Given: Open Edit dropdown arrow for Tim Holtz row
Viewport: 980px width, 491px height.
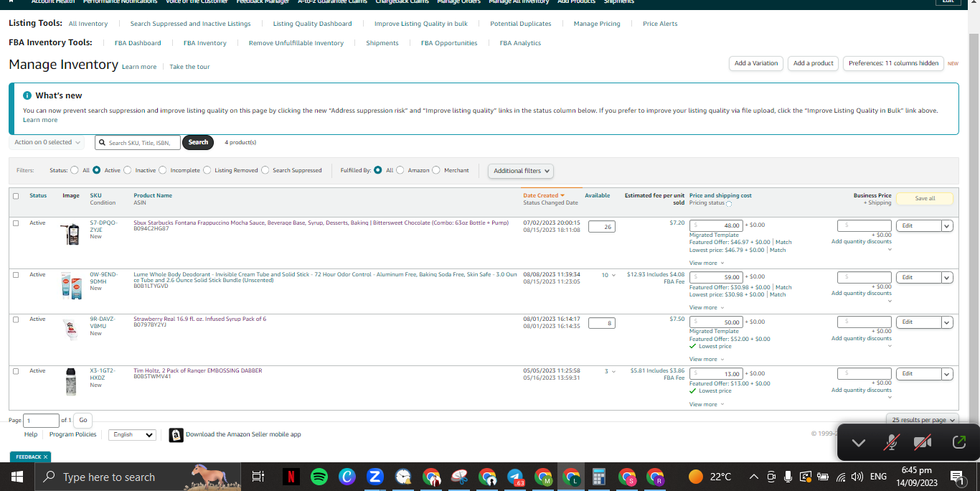Looking at the screenshot, I should point(947,374).
